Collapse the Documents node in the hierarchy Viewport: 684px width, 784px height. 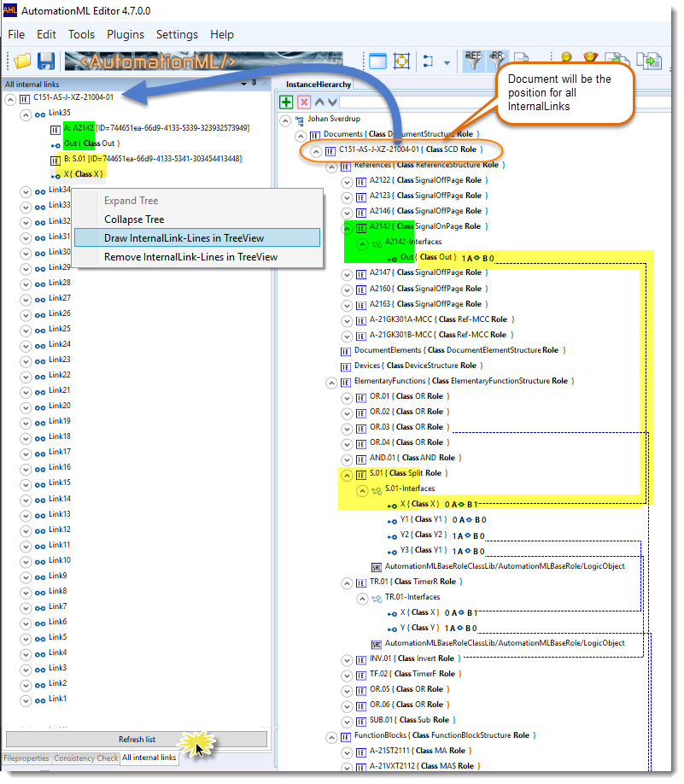(301, 136)
